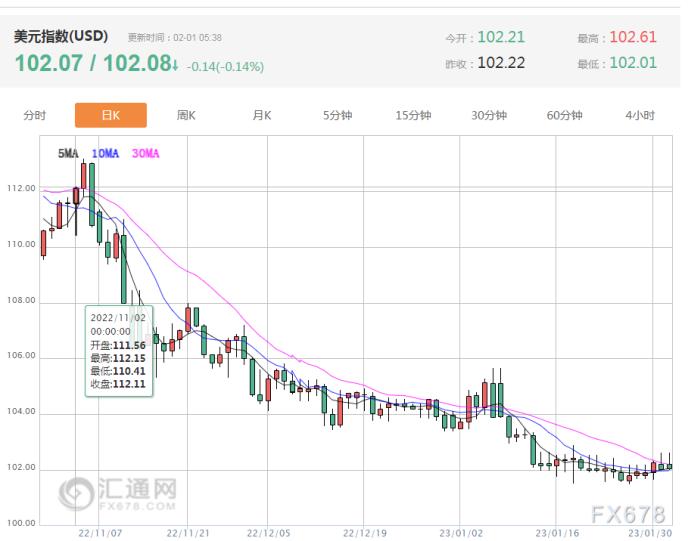Click the change value -0.14(-0.14%)
The height and width of the screenshot is (541, 688).
[226, 67]
